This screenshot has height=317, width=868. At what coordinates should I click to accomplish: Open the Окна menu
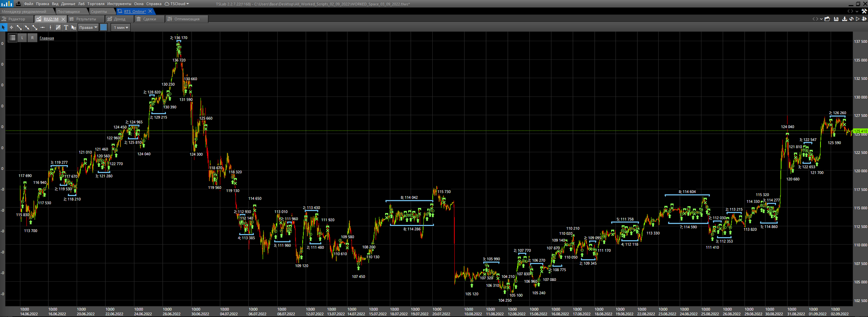139,4
